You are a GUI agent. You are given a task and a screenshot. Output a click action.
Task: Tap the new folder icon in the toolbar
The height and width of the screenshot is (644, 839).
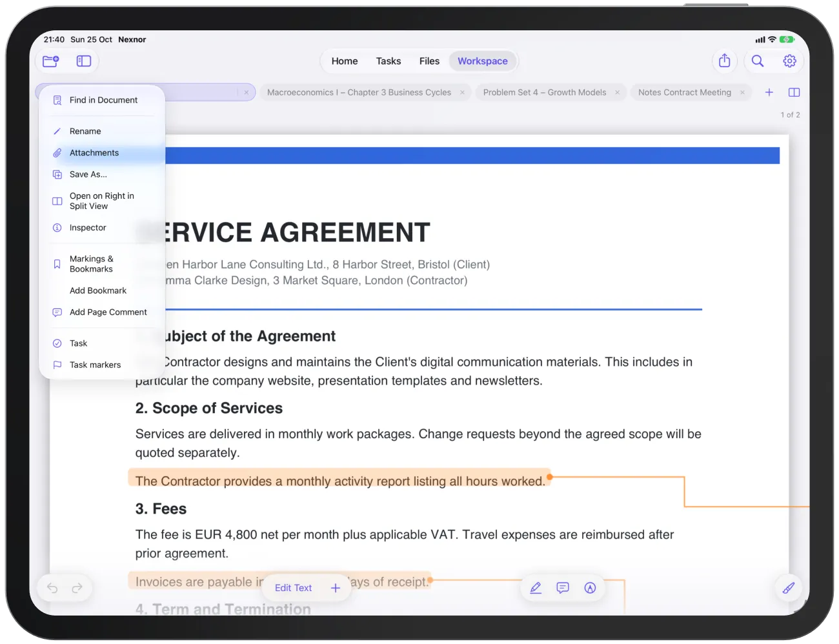pyautogui.click(x=51, y=61)
